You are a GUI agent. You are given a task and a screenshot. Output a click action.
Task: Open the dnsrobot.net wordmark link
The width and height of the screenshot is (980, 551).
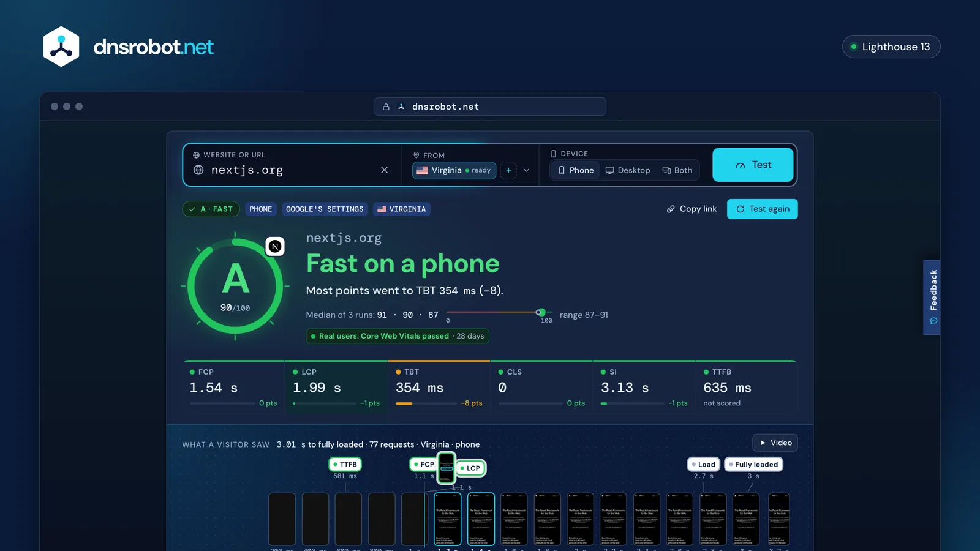(x=153, y=47)
